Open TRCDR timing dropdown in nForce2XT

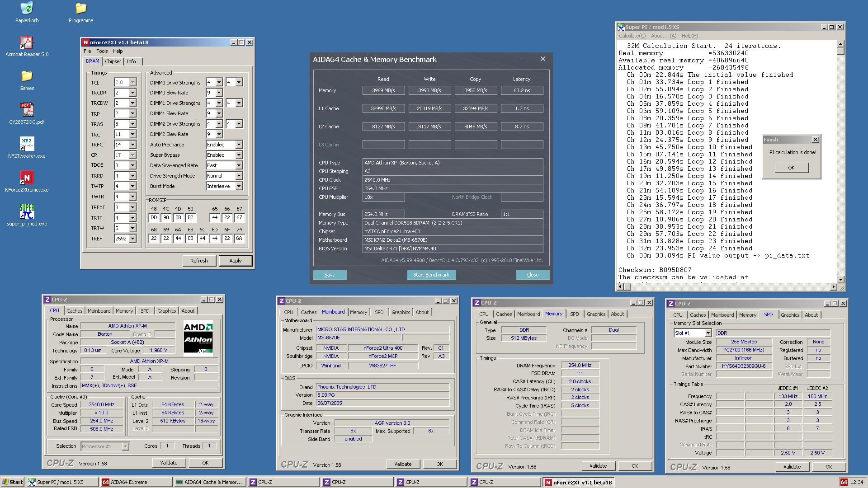point(132,93)
